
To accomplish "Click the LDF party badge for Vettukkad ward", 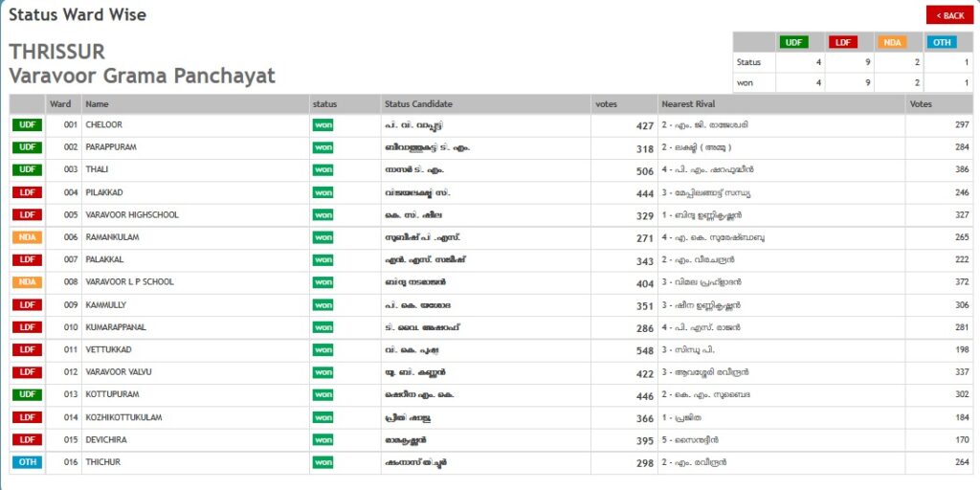I will pyautogui.click(x=27, y=350).
